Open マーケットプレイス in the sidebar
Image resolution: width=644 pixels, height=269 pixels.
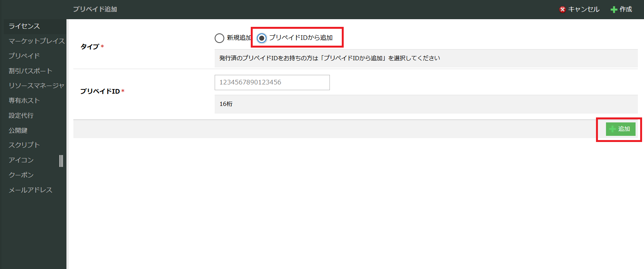(x=36, y=41)
